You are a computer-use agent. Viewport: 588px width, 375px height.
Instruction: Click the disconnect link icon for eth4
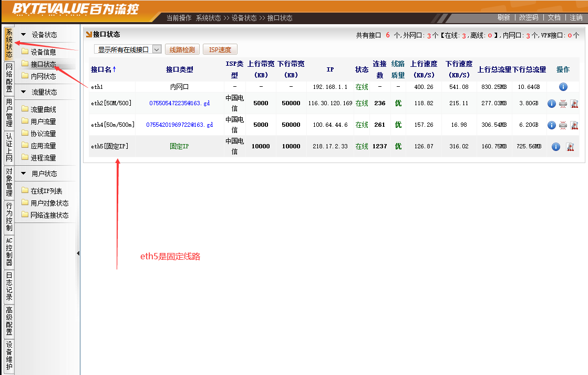563,125
